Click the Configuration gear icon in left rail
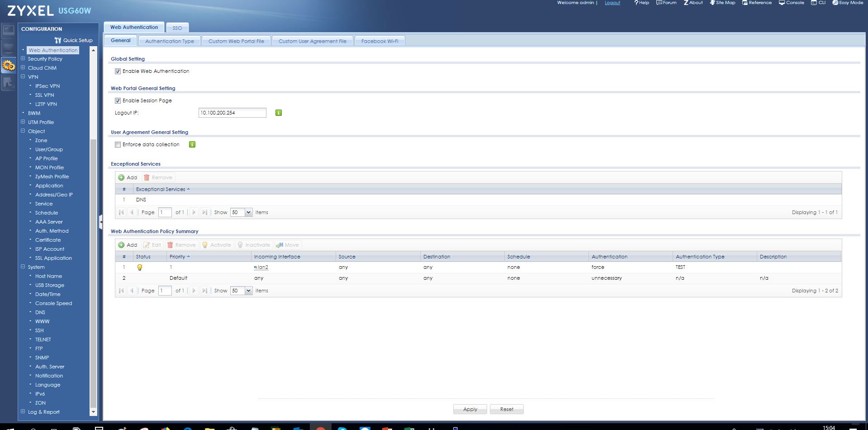Viewport: 868px width, 430px height. point(9,66)
